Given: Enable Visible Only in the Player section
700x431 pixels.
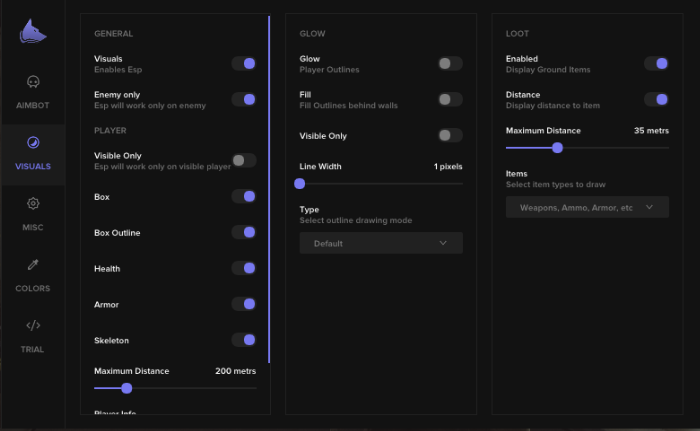Looking at the screenshot, I should click(x=244, y=160).
